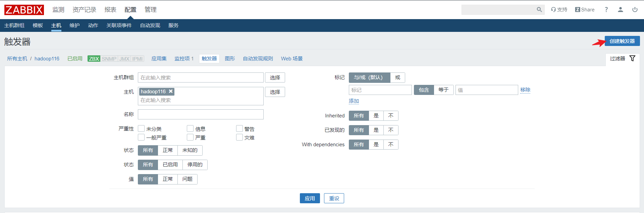The height and width of the screenshot is (213, 644).
Task: Open the 报表 top menu
Action: [x=110, y=10]
